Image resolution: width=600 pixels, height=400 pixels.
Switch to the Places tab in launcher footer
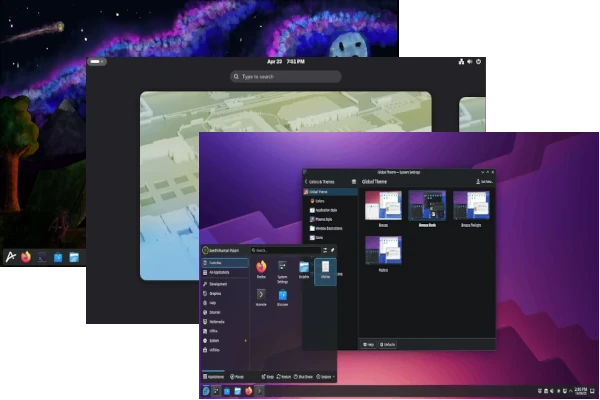tap(237, 377)
